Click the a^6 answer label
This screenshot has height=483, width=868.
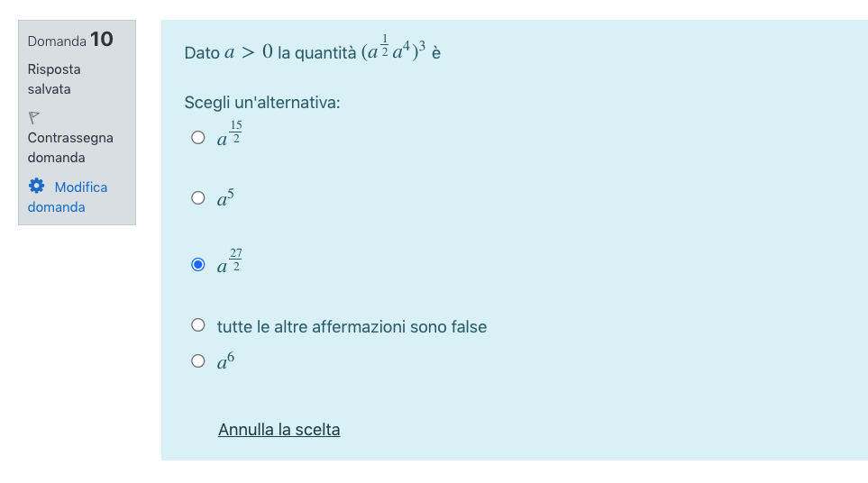[225, 361]
